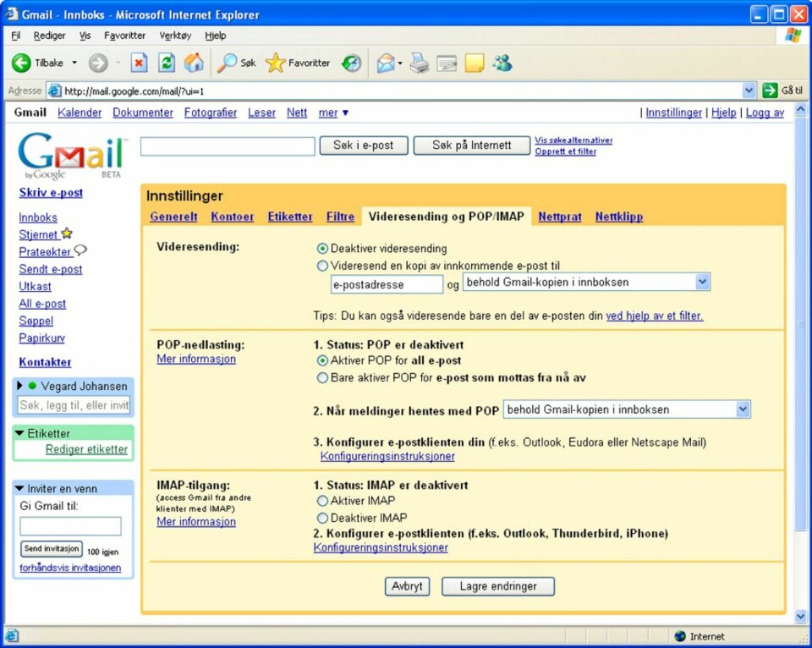
Task: Click the chat bubble icon beside Prateøkter
Action: [80, 250]
